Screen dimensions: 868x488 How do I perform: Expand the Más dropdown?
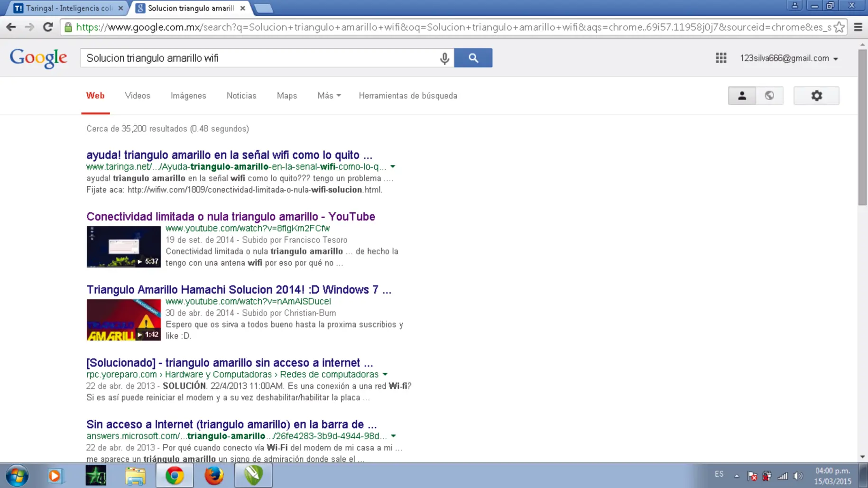329,95
